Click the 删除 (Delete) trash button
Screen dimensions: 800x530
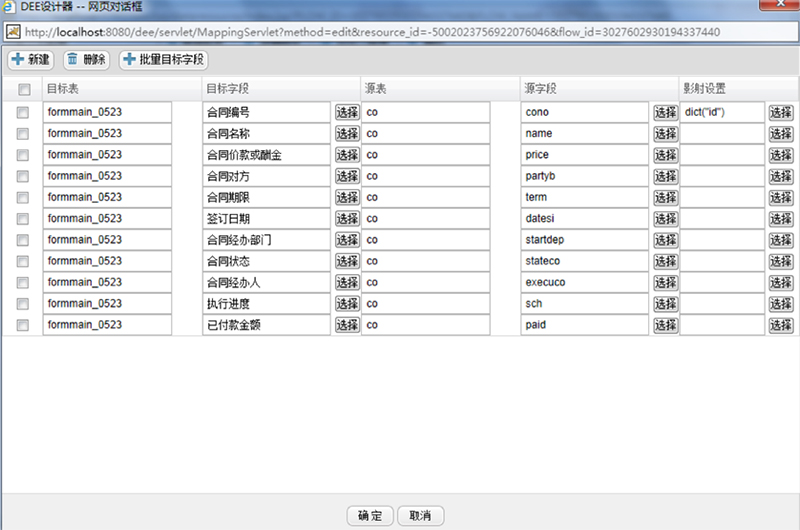(86, 60)
